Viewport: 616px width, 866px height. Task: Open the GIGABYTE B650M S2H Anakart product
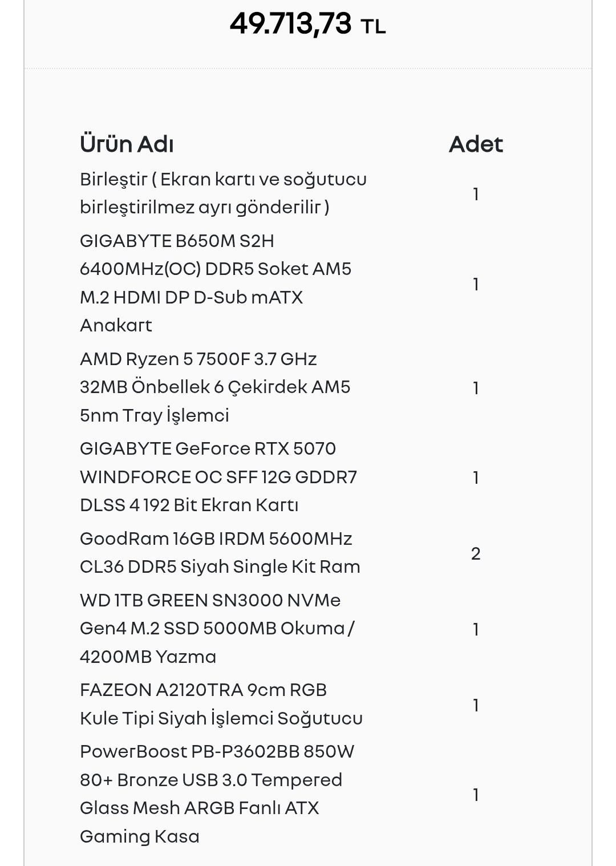[x=216, y=283]
